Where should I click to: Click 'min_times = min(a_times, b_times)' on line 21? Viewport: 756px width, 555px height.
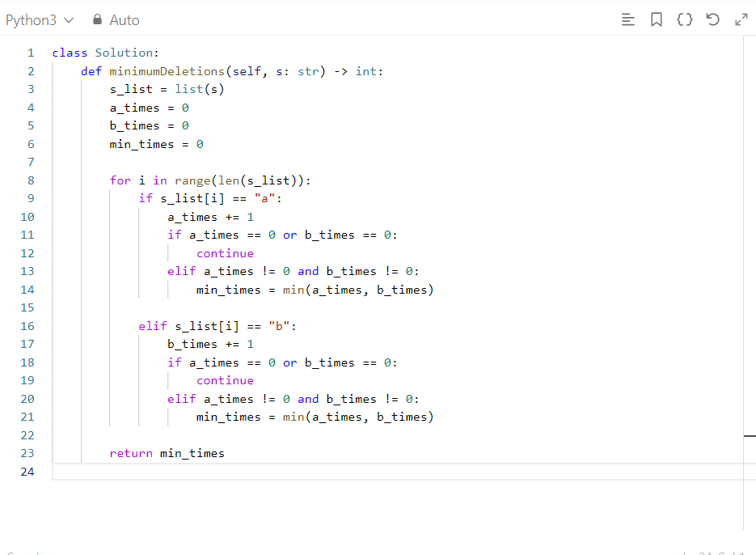coord(315,417)
